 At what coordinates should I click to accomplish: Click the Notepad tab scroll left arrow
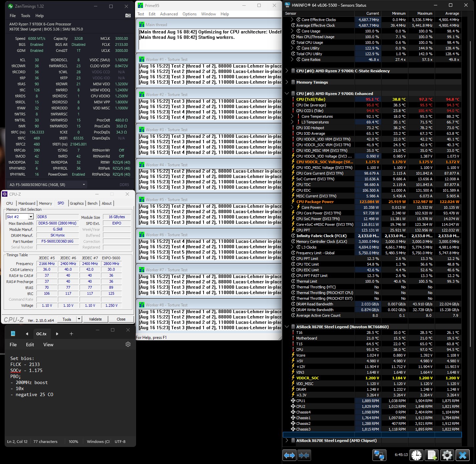pyautogui.click(x=27, y=334)
